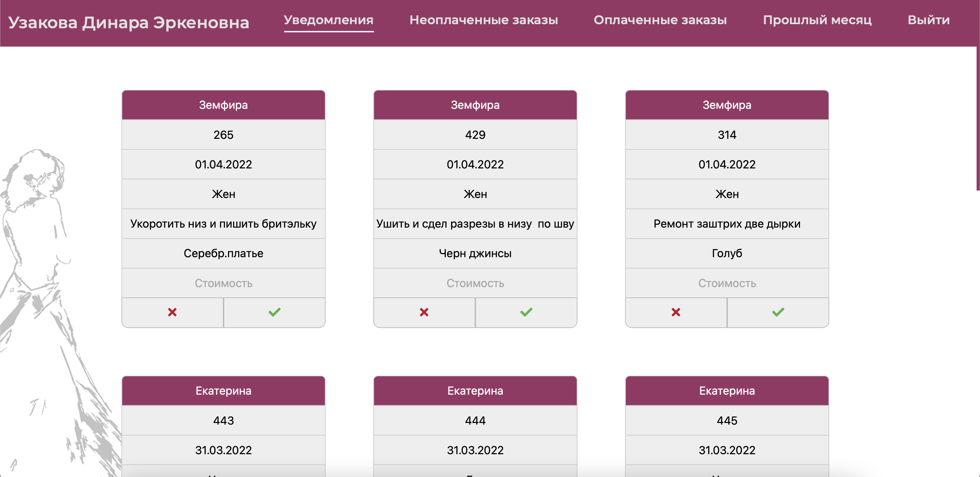
Task: Approve order 429 with green checkmark
Action: coord(526,312)
